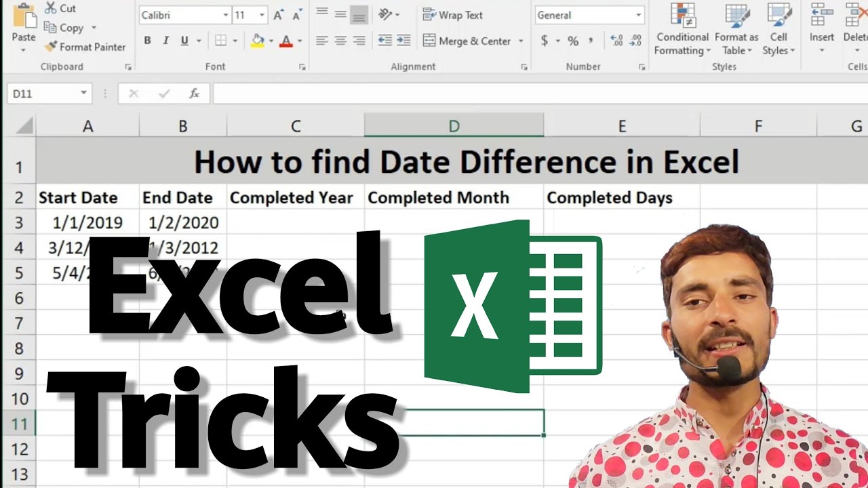This screenshot has height=488, width=868.
Task: Select cell containing 1/2/2020
Action: pos(183,222)
